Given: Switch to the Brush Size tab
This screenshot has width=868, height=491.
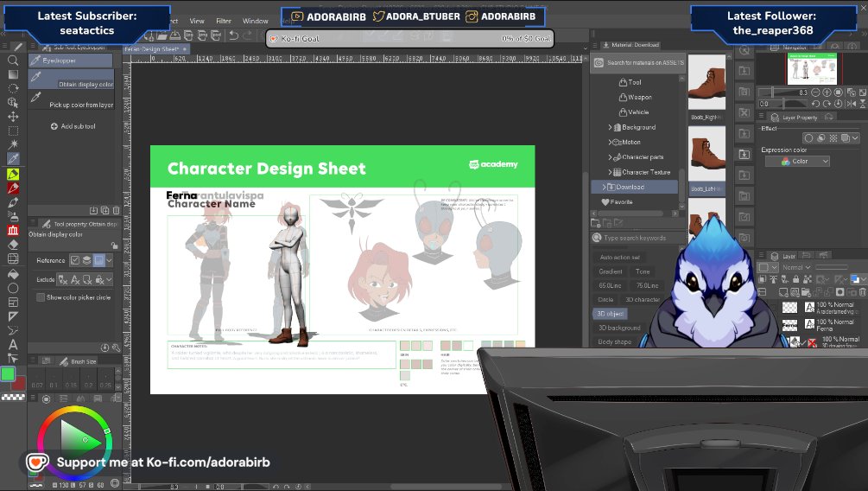Looking at the screenshot, I should [78, 361].
